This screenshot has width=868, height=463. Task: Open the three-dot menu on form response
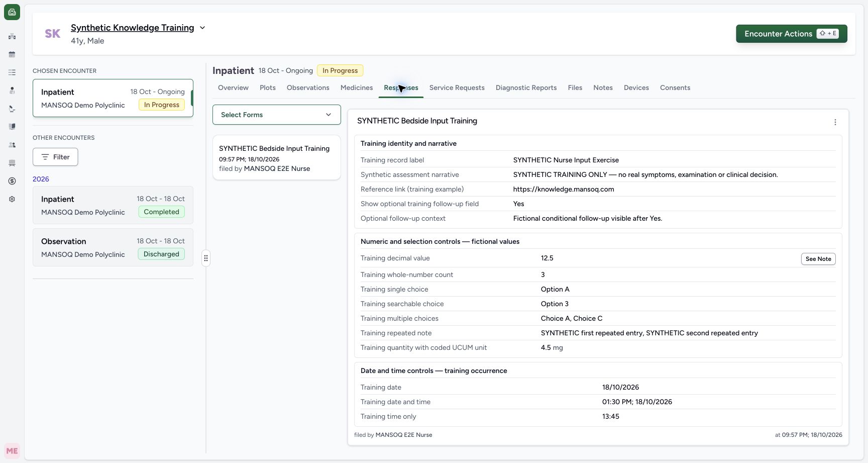(x=835, y=122)
